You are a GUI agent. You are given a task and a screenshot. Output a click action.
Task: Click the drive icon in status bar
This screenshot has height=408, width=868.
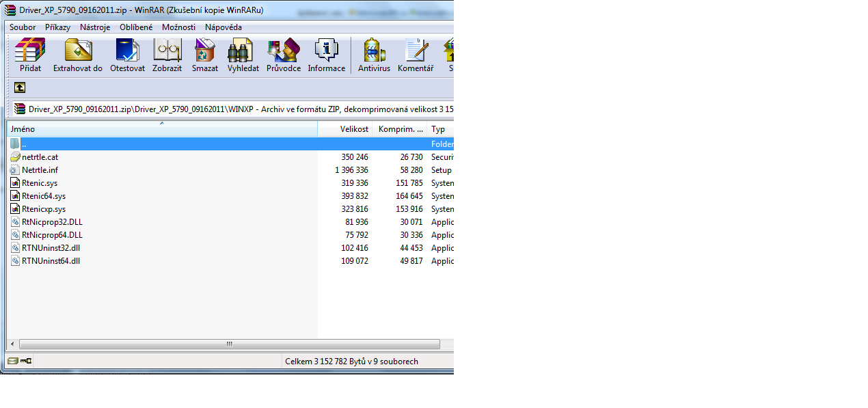(12, 361)
